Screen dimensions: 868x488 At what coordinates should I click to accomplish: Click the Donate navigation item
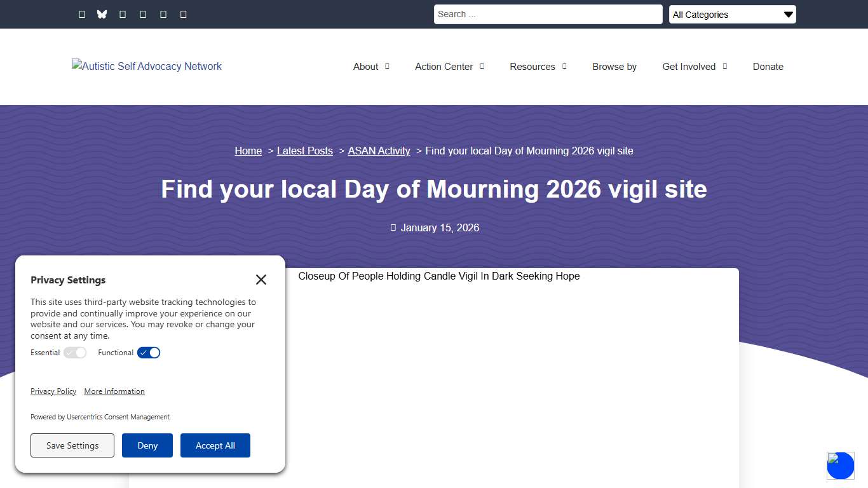tap(768, 67)
